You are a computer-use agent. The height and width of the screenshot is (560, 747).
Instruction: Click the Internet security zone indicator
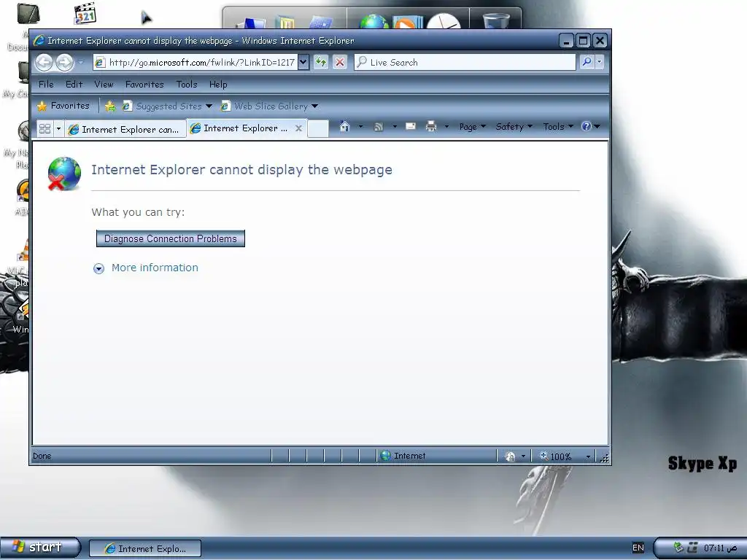click(x=403, y=456)
